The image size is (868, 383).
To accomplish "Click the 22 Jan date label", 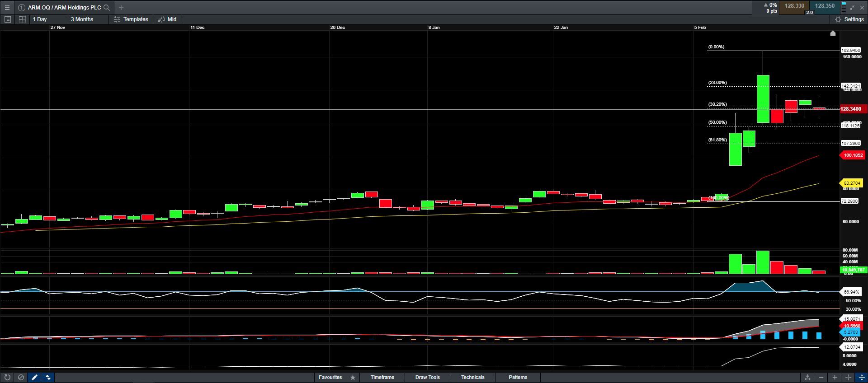I will click(x=561, y=28).
